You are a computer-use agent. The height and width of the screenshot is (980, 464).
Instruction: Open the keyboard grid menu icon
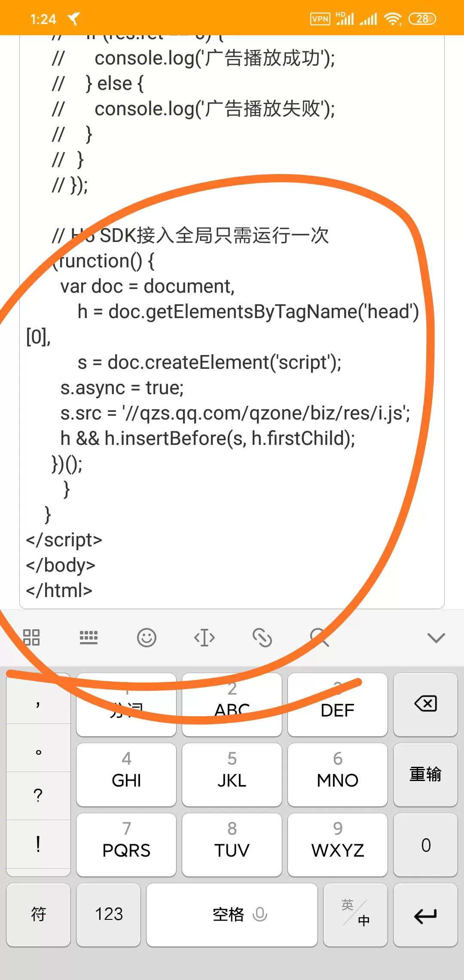31,637
